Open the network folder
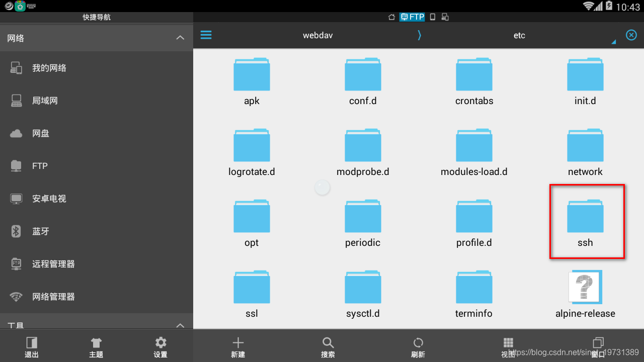 tap(585, 152)
